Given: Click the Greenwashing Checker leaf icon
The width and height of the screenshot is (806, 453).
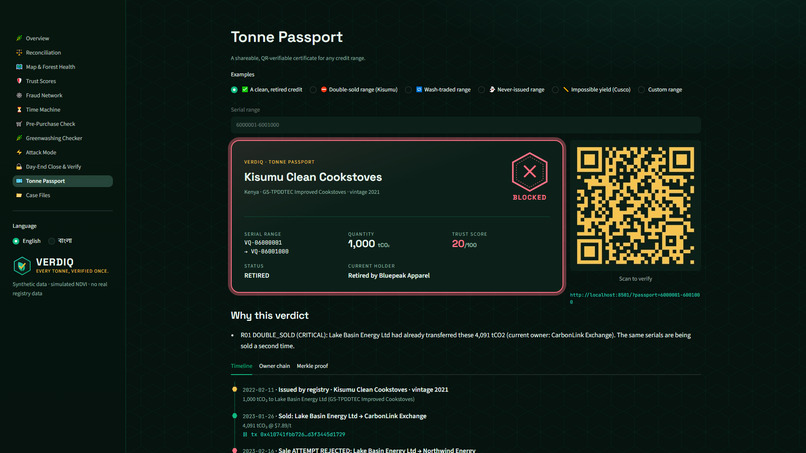Looking at the screenshot, I should [x=19, y=138].
